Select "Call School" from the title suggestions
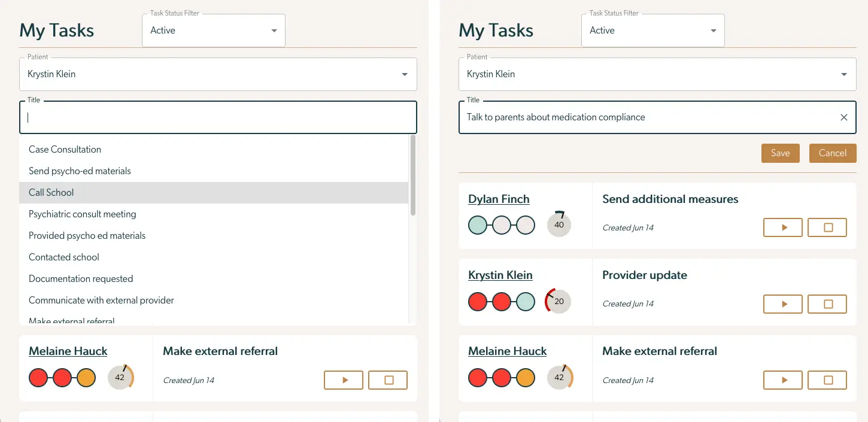 51,192
